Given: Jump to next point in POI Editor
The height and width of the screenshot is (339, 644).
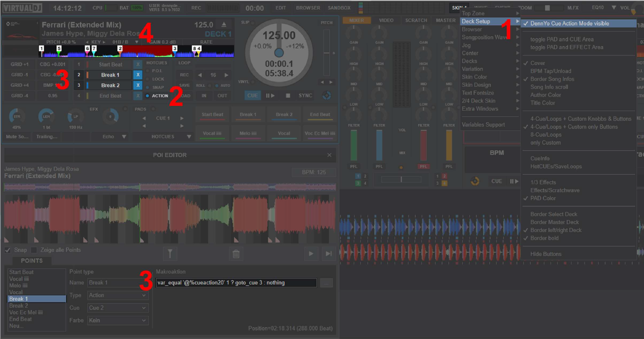Looking at the screenshot, I should tap(328, 253).
